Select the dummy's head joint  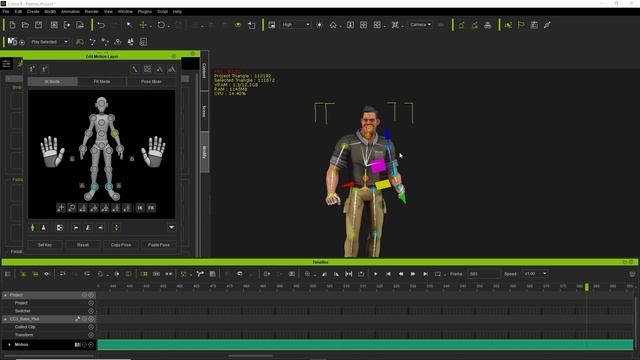click(101, 104)
